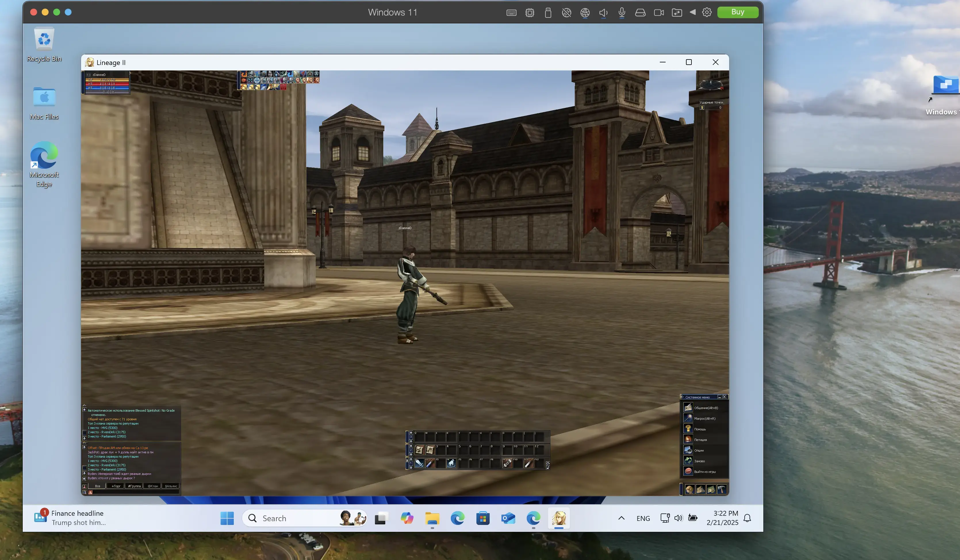
Task: Close the Системное меню panel
Action: pos(725,397)
